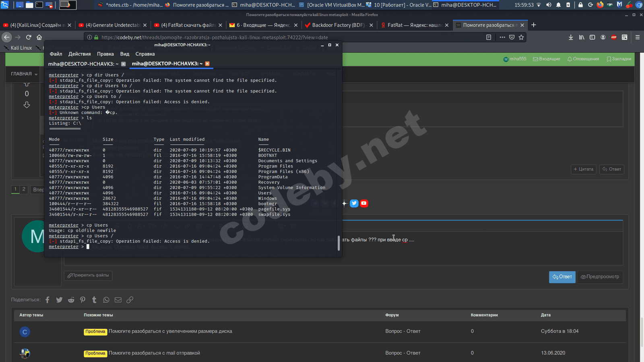
Task: Toggle Firefox reader view icon in address bar
Action: [x=489, y=37]
